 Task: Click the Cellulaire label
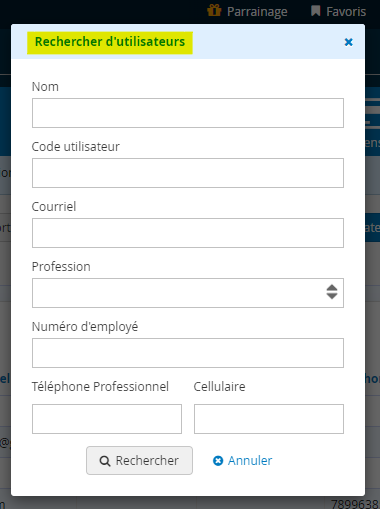click(x=219, y=387)
